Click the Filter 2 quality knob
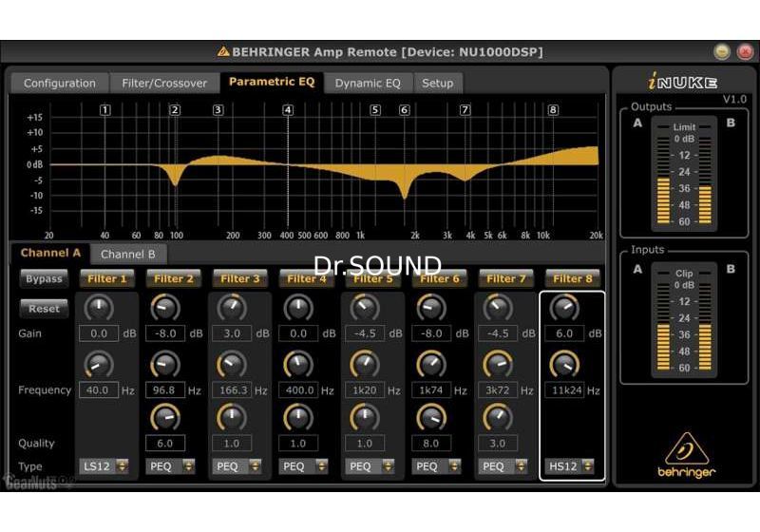Viewport: 760px width, 532px height. click(x=165, y=417)
